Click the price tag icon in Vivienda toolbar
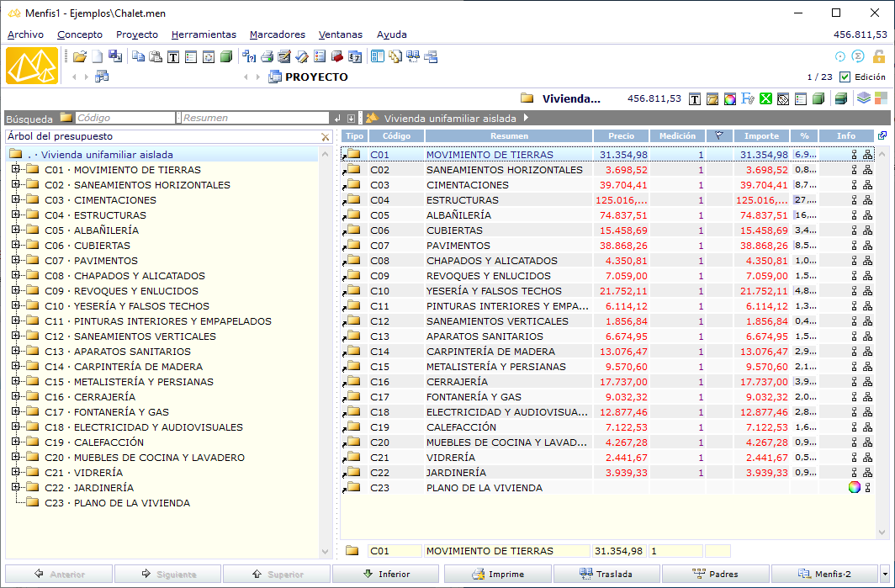 click(783, 99)
